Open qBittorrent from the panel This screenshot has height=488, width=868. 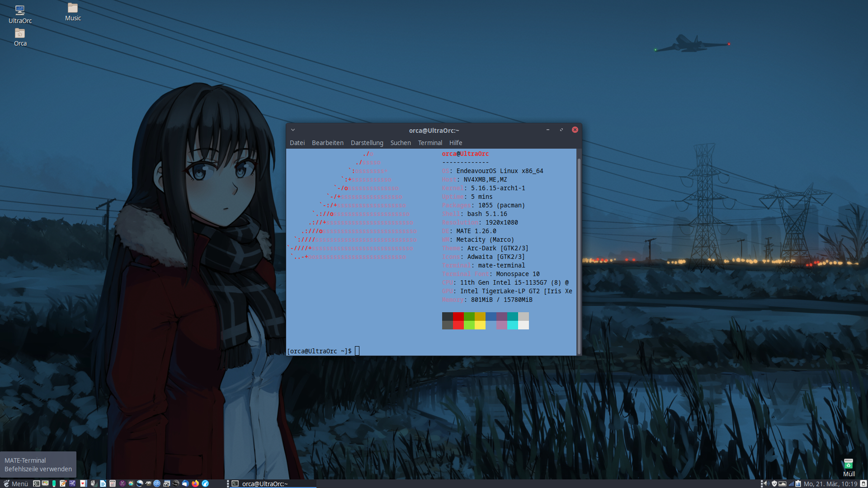click(x=157, y=483)
